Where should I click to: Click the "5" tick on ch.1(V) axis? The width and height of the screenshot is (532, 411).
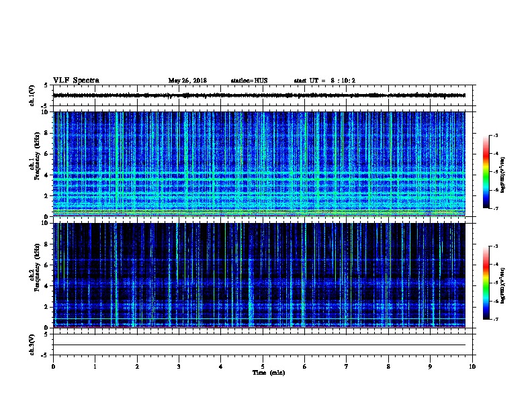tap(46, 85)
